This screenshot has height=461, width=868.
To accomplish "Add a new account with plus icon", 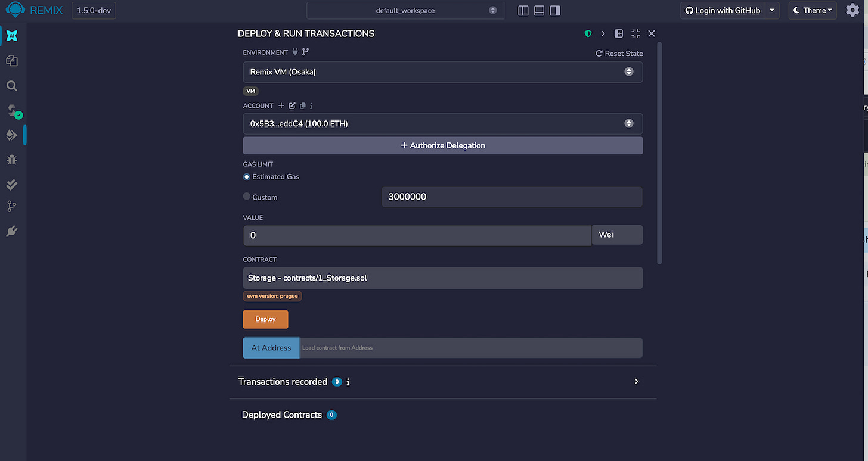I will (x=281, y=106).
